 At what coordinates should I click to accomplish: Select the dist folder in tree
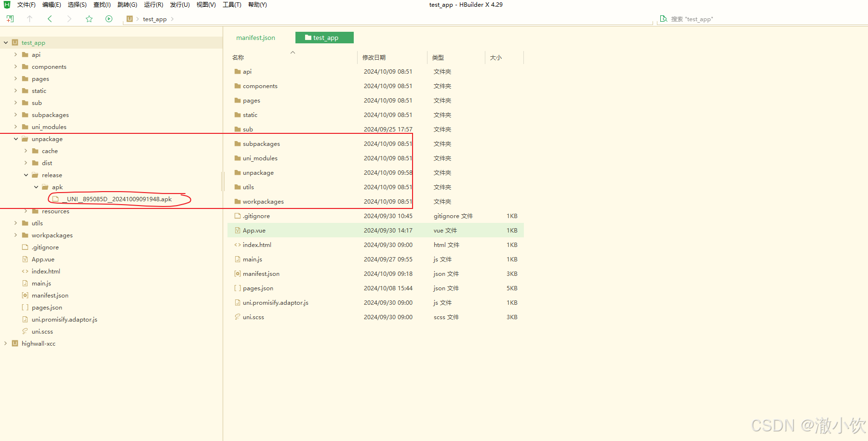point(47,163)
